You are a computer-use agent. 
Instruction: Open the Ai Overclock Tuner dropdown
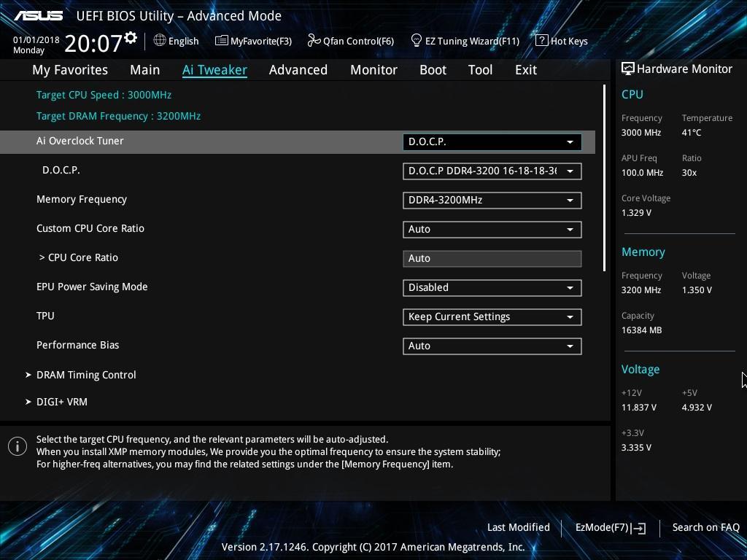(492, 142)
